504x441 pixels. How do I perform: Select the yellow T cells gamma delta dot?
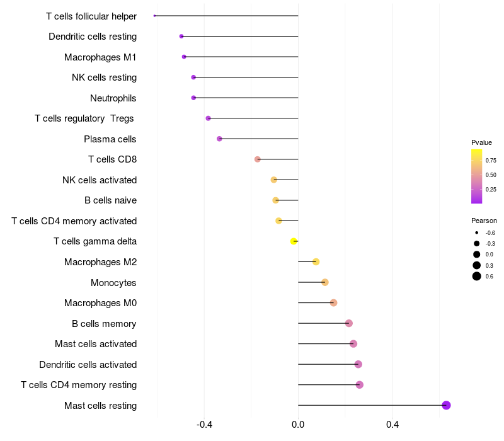tap(294, 241)
